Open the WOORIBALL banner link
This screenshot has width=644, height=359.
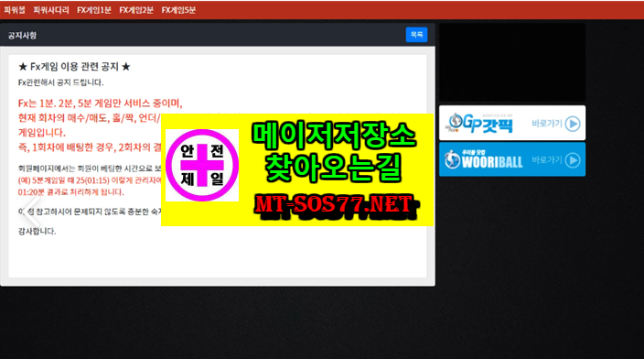pos(512,159)
